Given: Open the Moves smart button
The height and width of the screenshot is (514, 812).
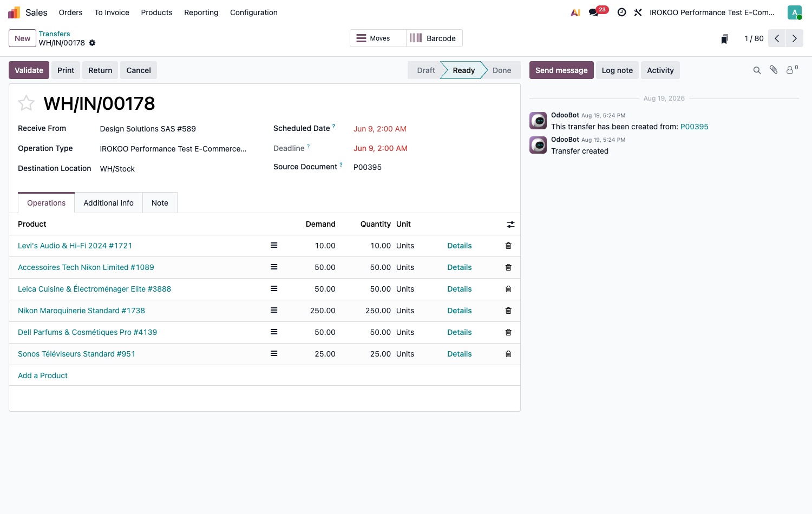Looking at the screenshot, I should point(378,38).
